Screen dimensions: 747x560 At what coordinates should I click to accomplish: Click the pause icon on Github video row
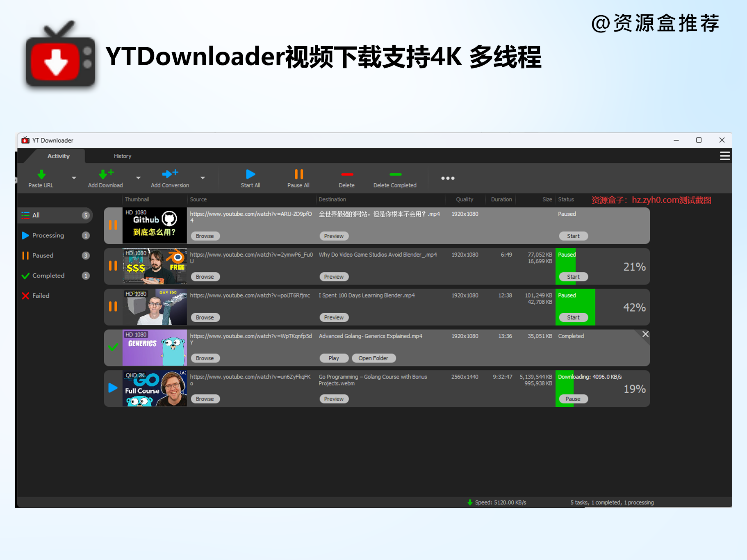coord(113,225)
